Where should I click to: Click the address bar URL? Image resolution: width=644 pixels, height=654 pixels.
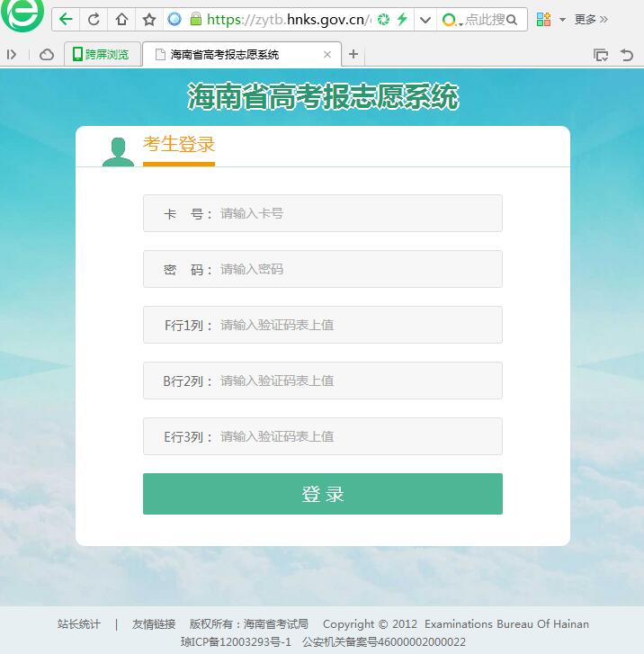pyautogui.click(x=288, y=19)
